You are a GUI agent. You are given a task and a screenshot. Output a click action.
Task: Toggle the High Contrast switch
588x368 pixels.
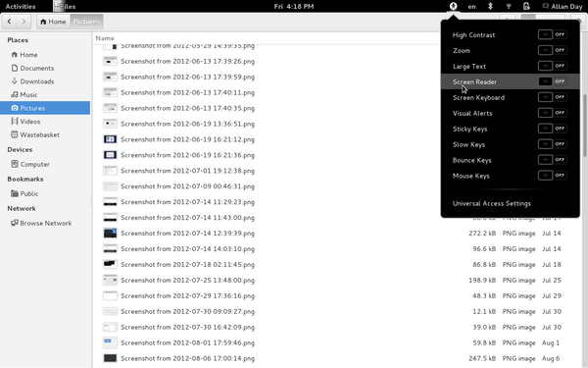coord(552,34)
